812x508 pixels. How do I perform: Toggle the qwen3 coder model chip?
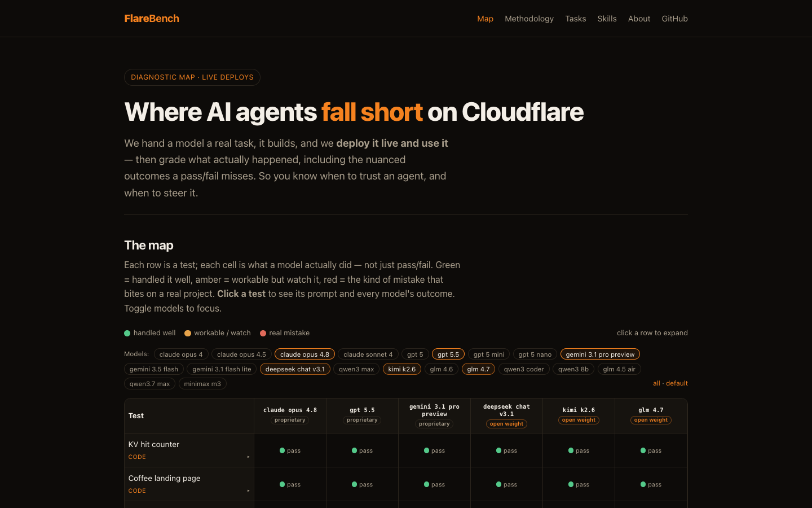coord(524,369)
